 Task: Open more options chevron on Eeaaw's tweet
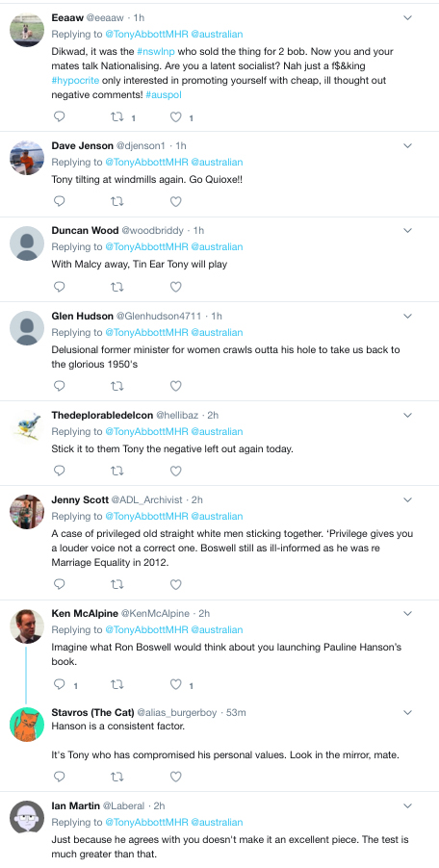(x=407, y=17)
